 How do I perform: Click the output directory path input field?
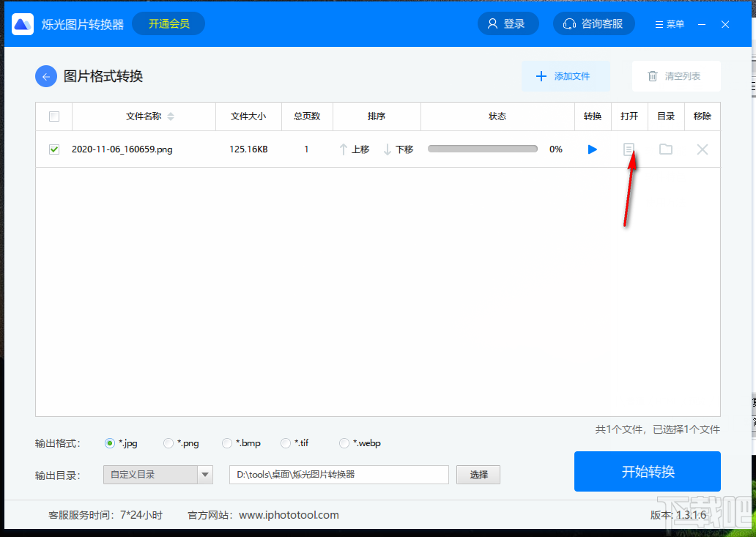click(x=338, y=475)
